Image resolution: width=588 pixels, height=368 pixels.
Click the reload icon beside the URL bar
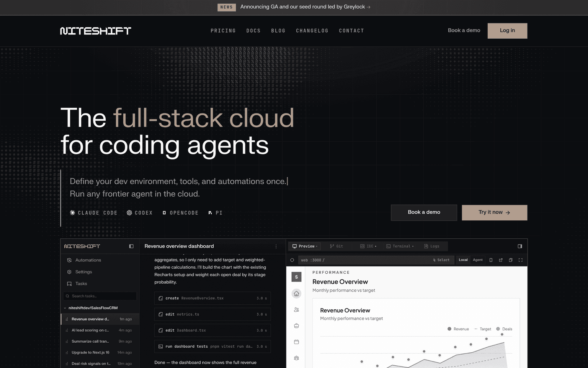[292, 260]
